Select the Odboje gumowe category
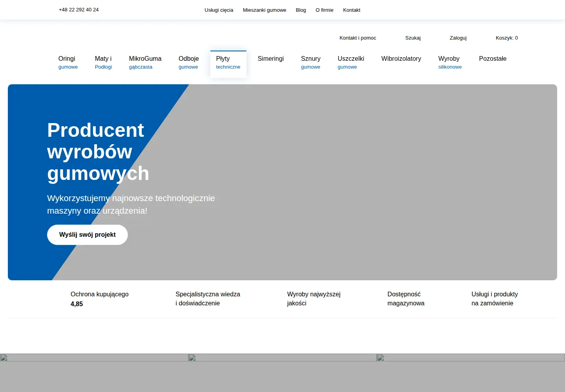 189,62
